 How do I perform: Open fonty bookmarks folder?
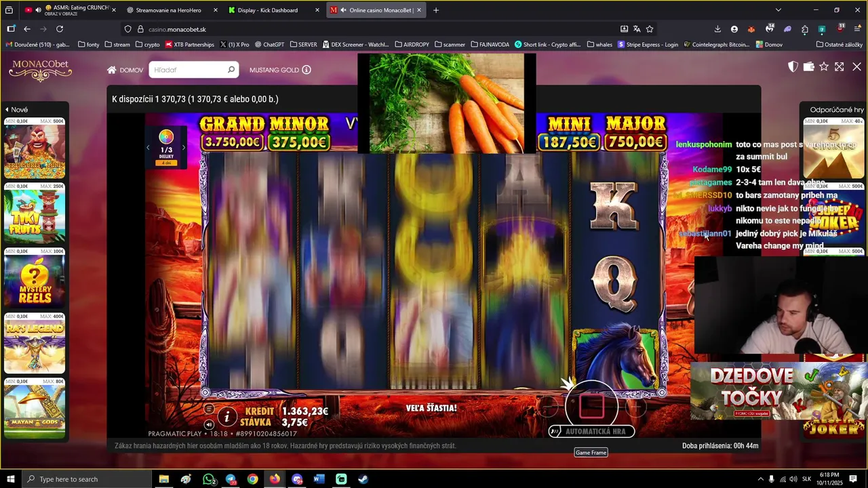pyautogui.click(x=88, y=45)
